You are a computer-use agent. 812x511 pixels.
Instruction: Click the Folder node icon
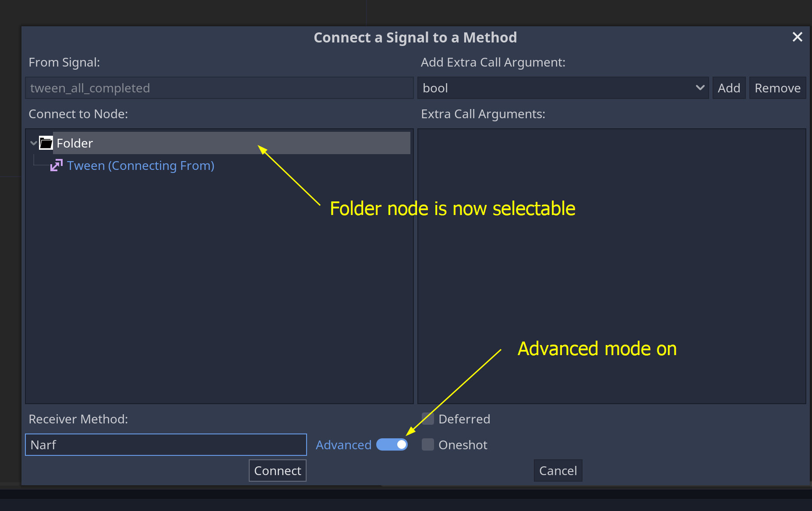coord(46,143)
